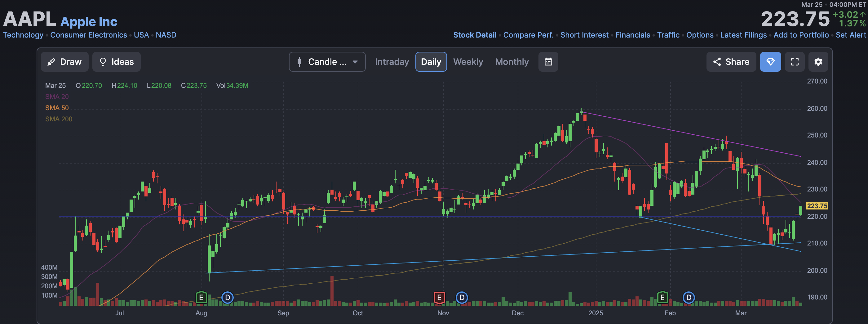Click the August dividend D marker
Screen dimensions: 868x324
point(228,297)
